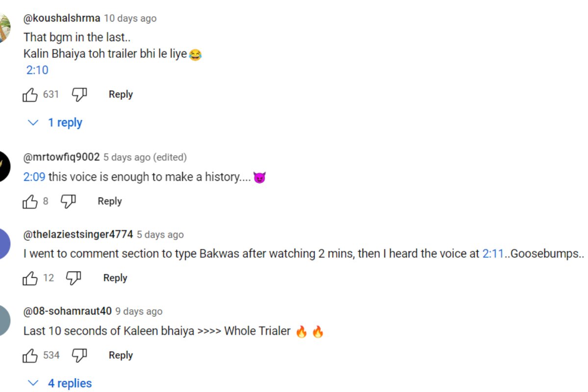Expand the 4 replies thread
Image resolution: width=588 pixels, height=392 pixels.
pyautogui.click(x=60, y=383)
